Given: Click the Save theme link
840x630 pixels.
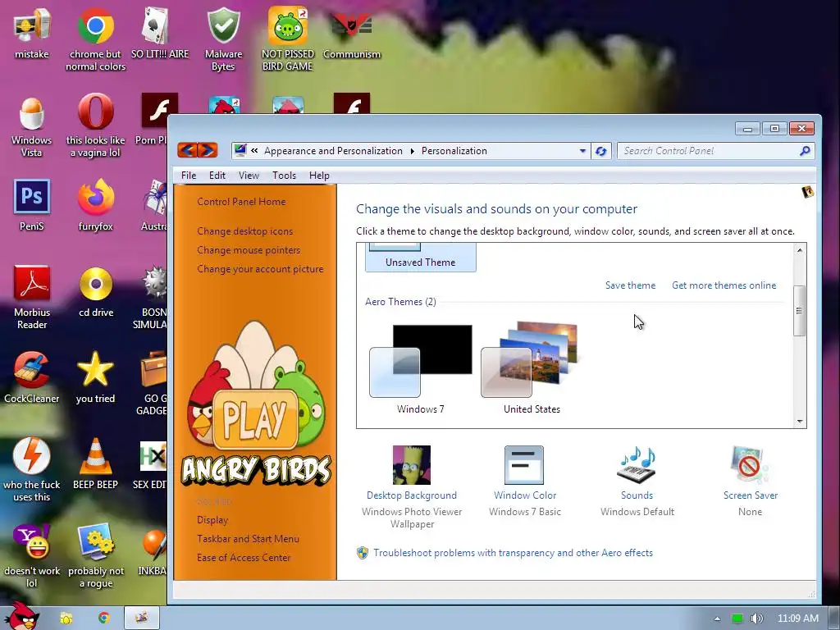Looking at the screenshot, I should coord(630,285).
